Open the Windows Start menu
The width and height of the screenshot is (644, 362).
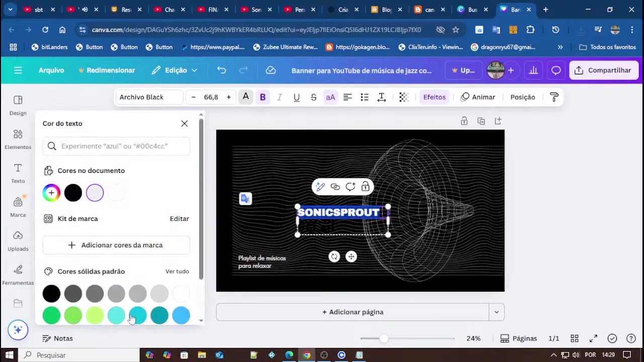click(10, 355)
